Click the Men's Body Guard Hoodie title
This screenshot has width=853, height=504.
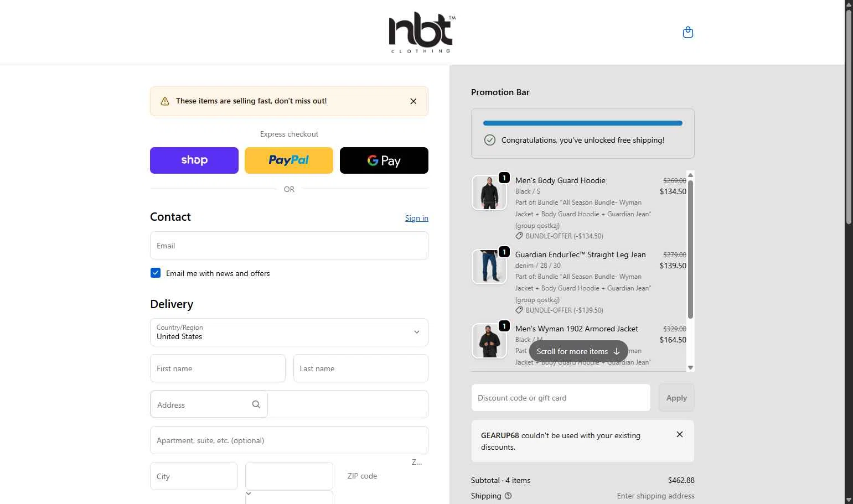[x=560, y=180]
